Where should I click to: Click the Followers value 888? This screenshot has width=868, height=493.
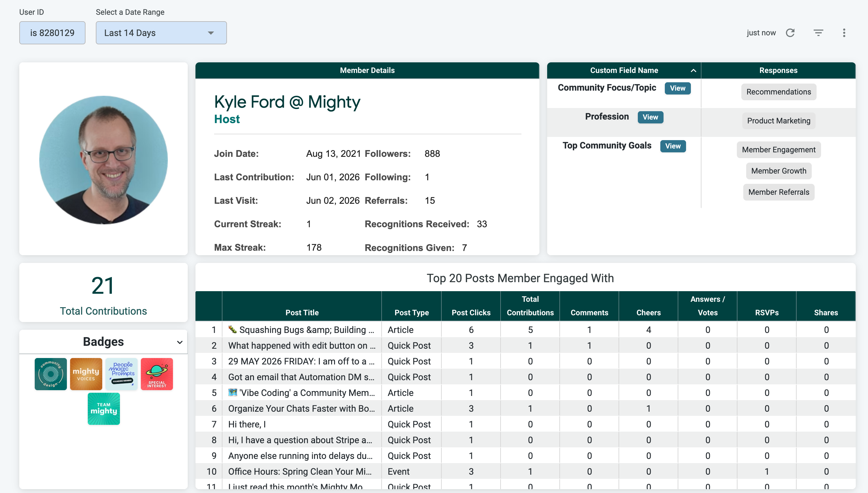[432, 154]
